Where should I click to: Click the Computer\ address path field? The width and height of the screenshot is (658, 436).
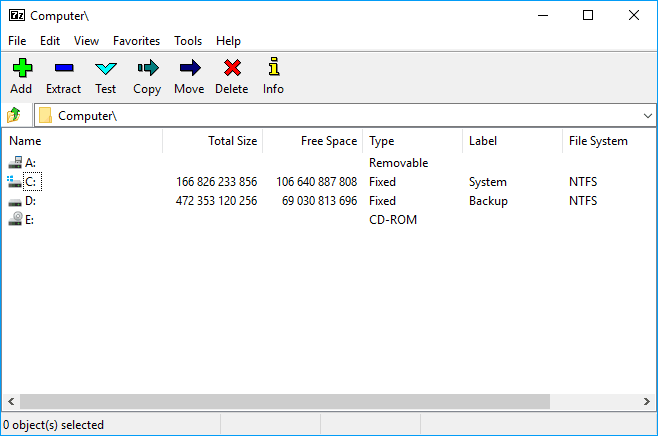click(344, 115)
